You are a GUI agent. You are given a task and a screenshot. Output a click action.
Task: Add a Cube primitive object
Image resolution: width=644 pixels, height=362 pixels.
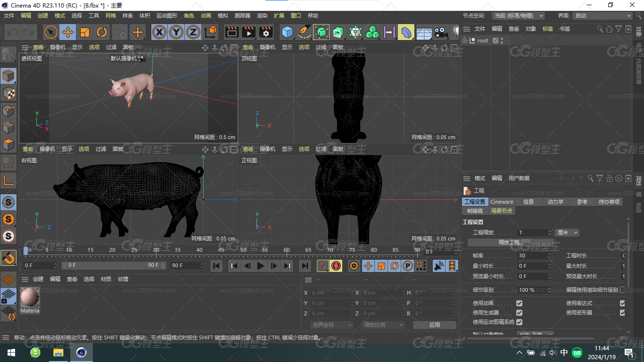coord(287,32)
